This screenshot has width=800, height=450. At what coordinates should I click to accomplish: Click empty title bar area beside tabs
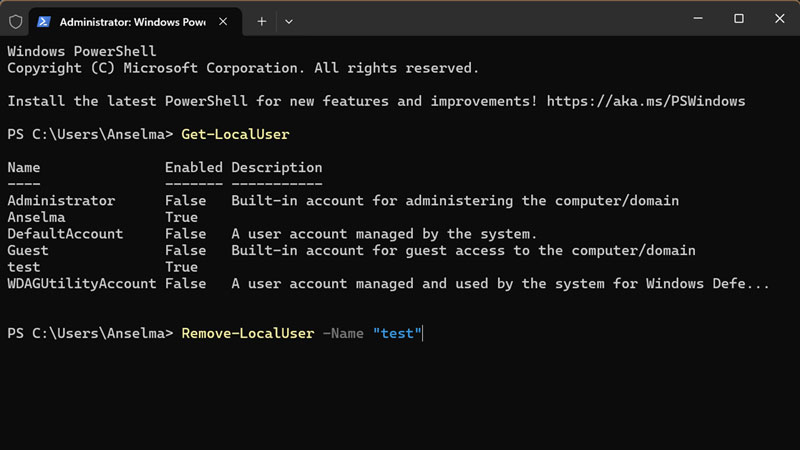[x=480, y=20]
